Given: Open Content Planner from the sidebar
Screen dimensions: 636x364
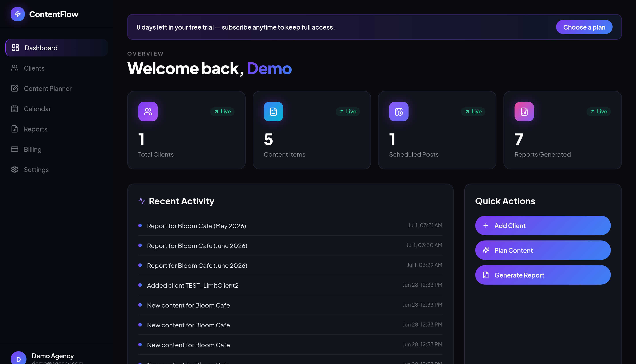Looking at the screenshot, I should 57,88.
